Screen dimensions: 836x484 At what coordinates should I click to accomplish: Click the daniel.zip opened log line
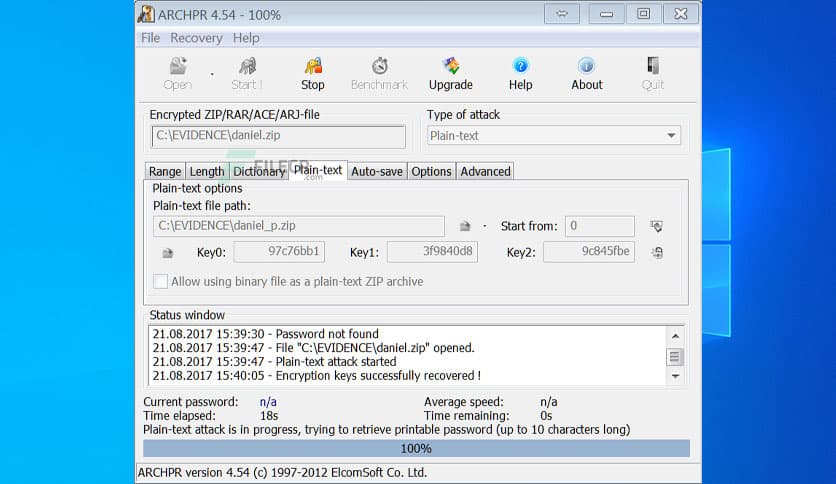click(x=314, y=348)
